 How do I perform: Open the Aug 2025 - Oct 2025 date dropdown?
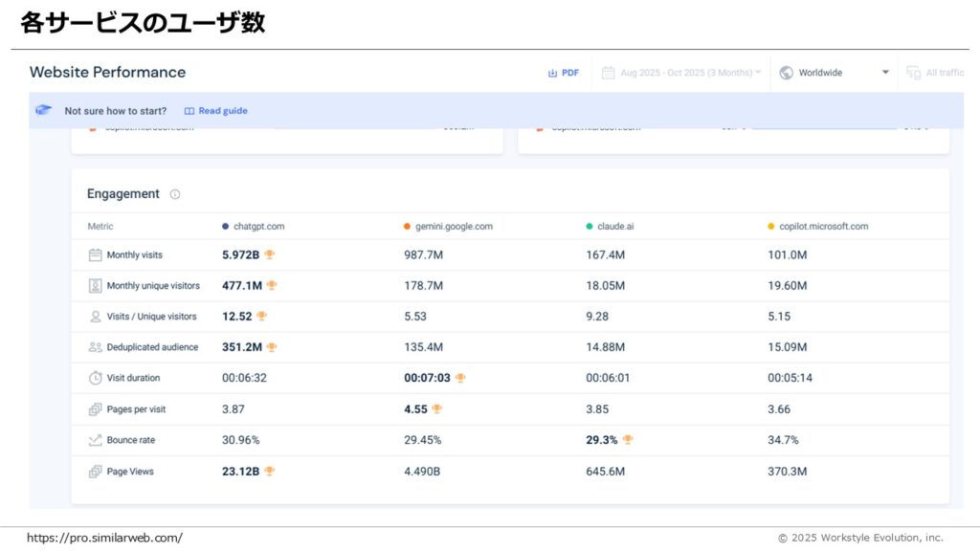(681, 73)
